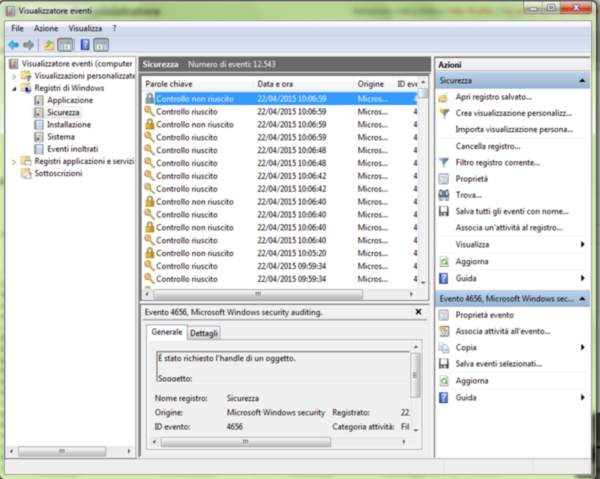Expand Visualizzazioni personalizzate tree node
The image size is (600, 479).
pos(14,76)
